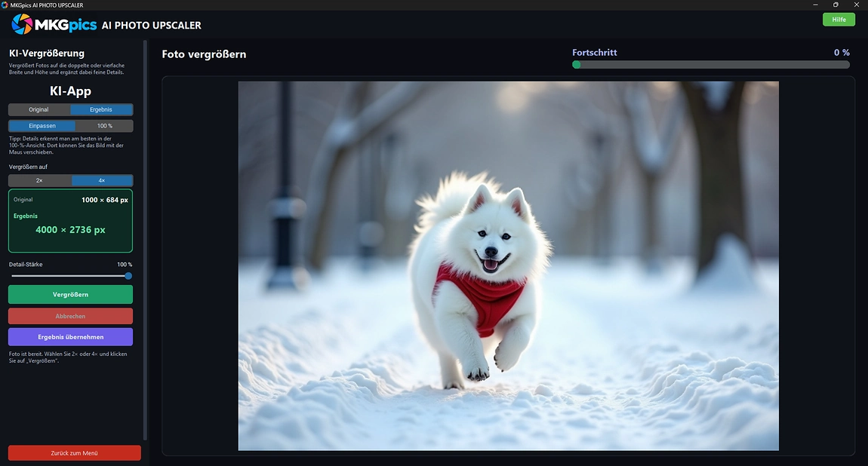Open the Hilfe help button

(839, 20)
